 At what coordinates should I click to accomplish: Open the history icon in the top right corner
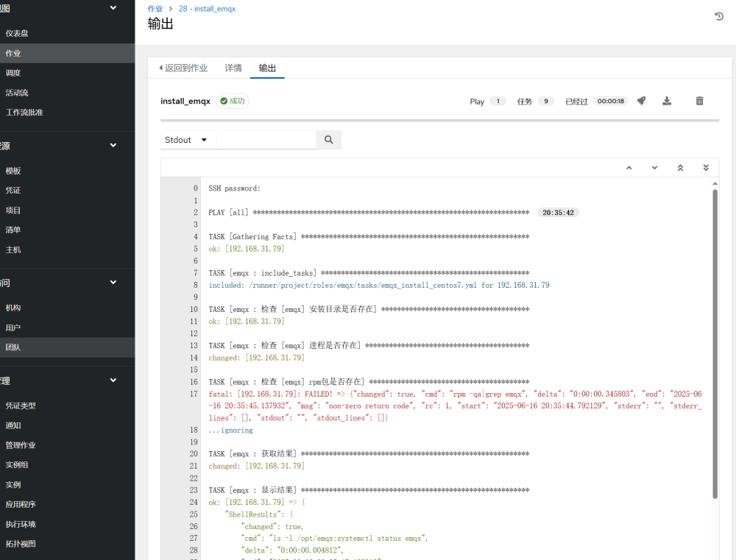[718, 15]
